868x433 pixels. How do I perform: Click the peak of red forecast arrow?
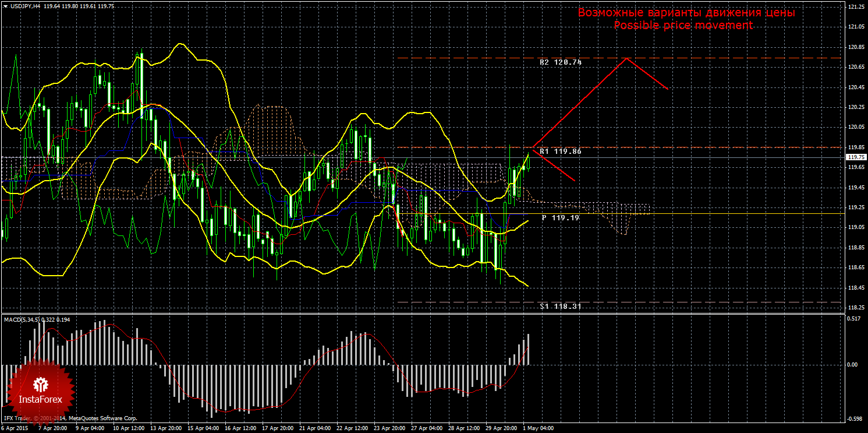tap(626, 58)
